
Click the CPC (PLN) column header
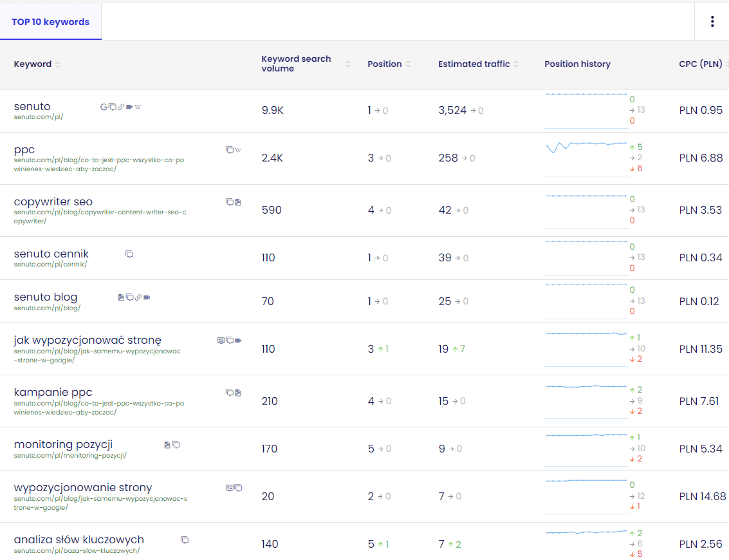coord(701,64)
